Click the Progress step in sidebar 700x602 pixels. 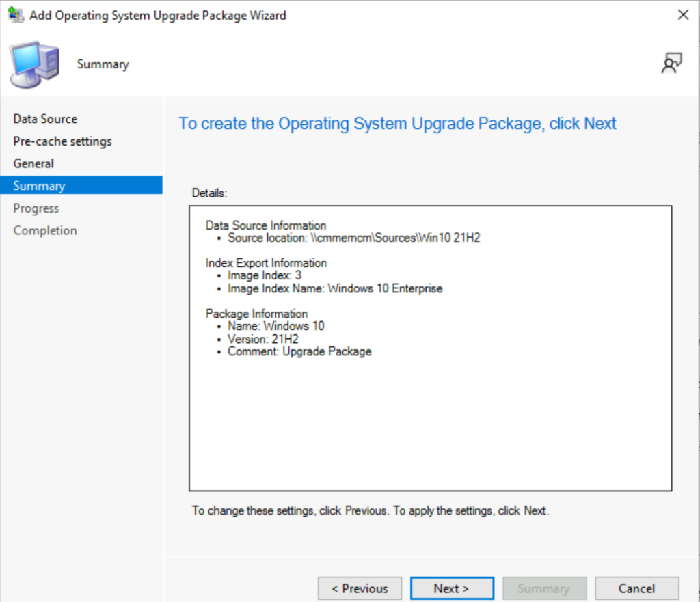pos(36,208)
